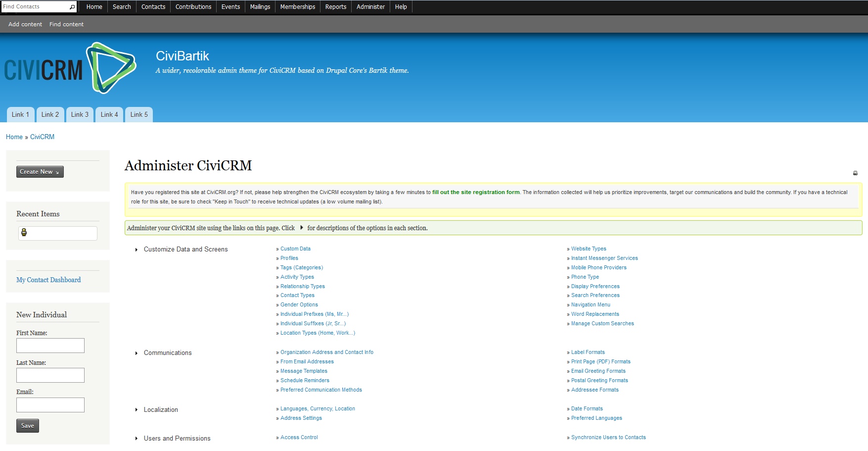
Task: Open the Relationship Types link
Action: [303, 287]
